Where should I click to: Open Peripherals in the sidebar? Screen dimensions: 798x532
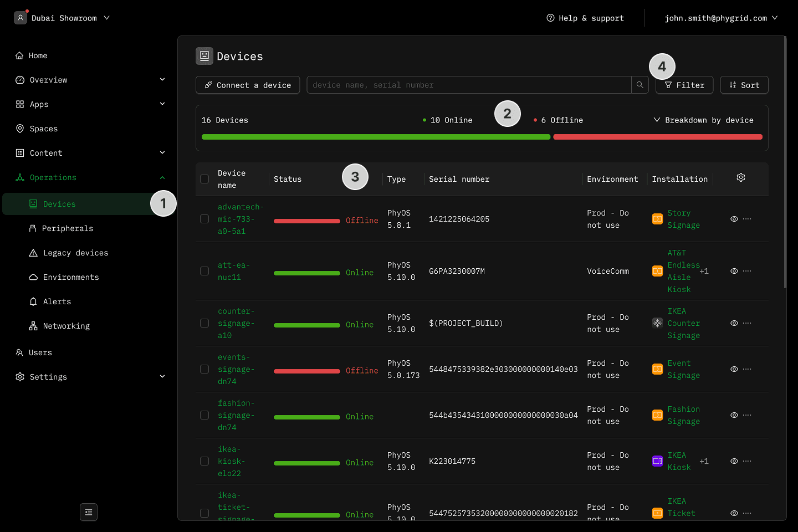68,228
